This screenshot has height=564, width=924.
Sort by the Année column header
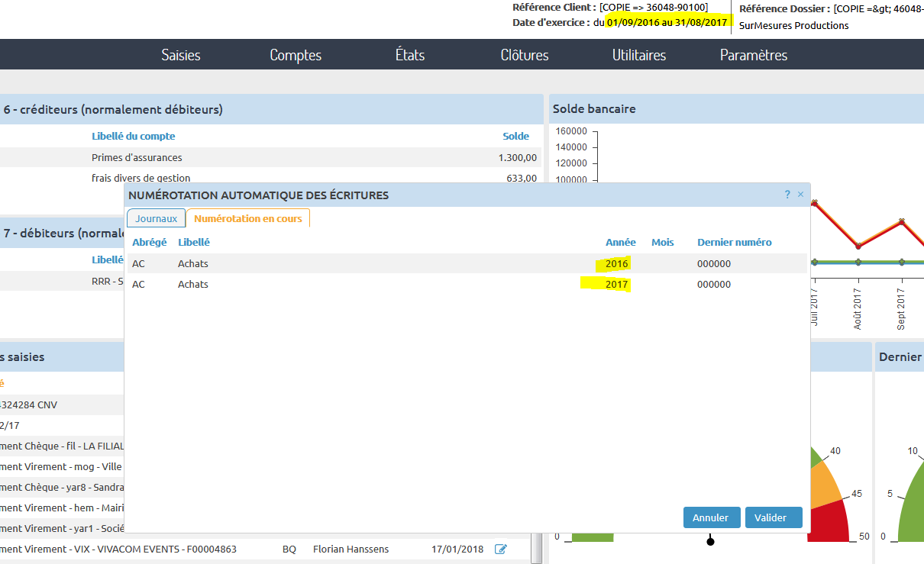[x=620, y=242]
